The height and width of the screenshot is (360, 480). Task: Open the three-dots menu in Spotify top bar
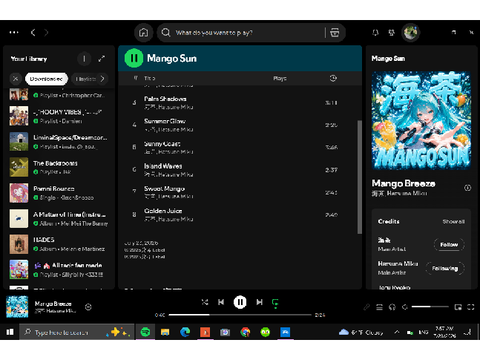point(14,32)
